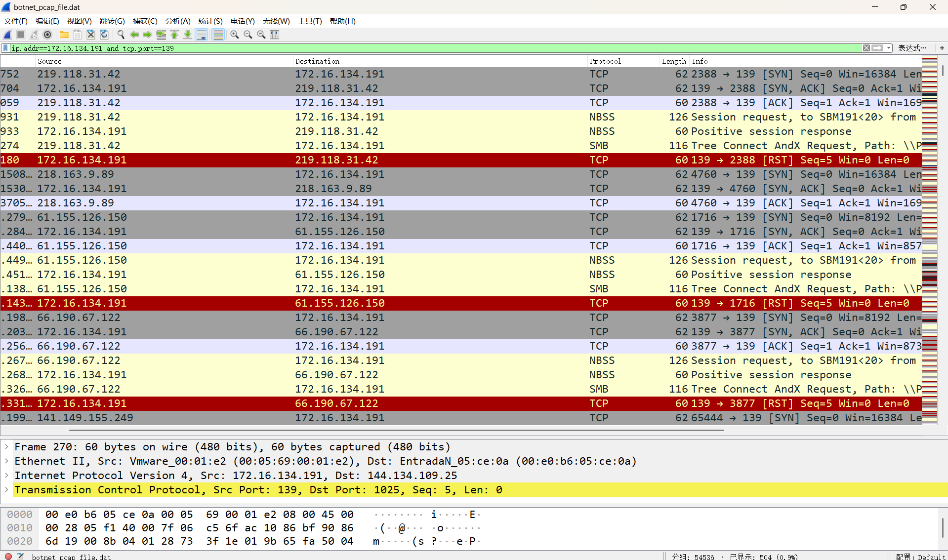Go forward to next packet arrow
Image resolution: width=948 pixels, height=560 pixels.
(x=148, y=35)
